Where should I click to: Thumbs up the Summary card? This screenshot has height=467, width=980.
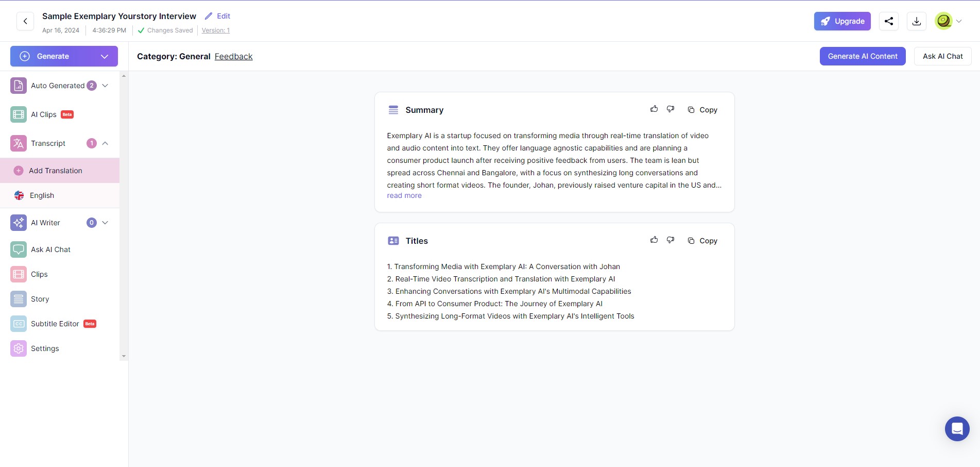coord(654,109)
